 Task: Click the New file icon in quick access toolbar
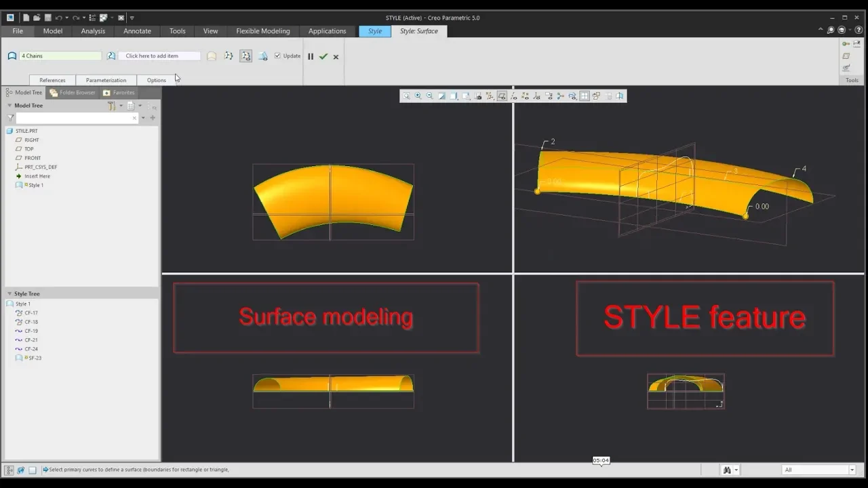[x=26, y=18]
